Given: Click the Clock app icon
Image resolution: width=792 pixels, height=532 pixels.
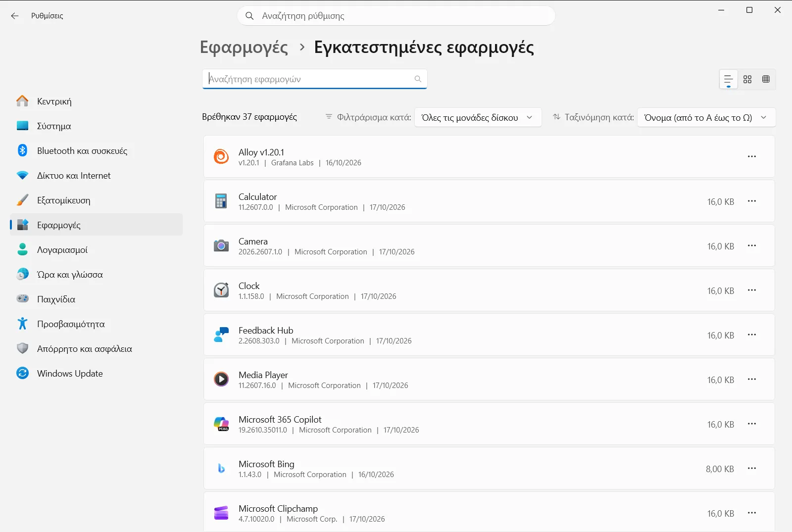Looking at the screenshot, I should [x=221, y=290].
